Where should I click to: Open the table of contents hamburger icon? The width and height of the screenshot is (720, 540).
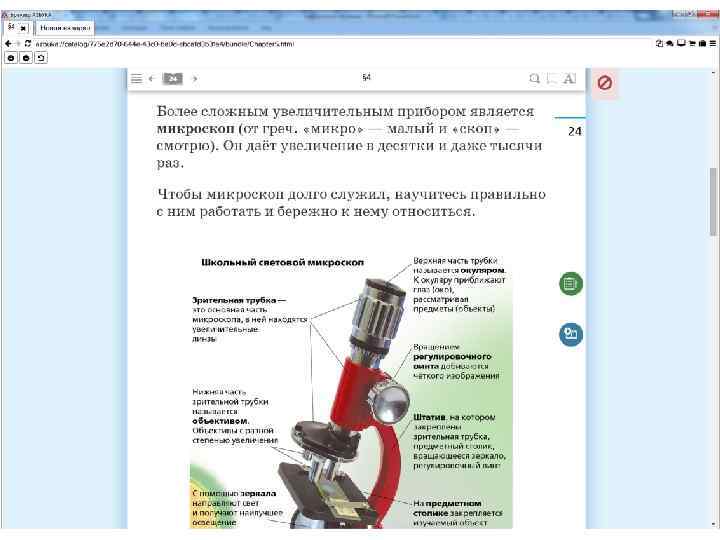pyautogui.click(x=136, y=79)
